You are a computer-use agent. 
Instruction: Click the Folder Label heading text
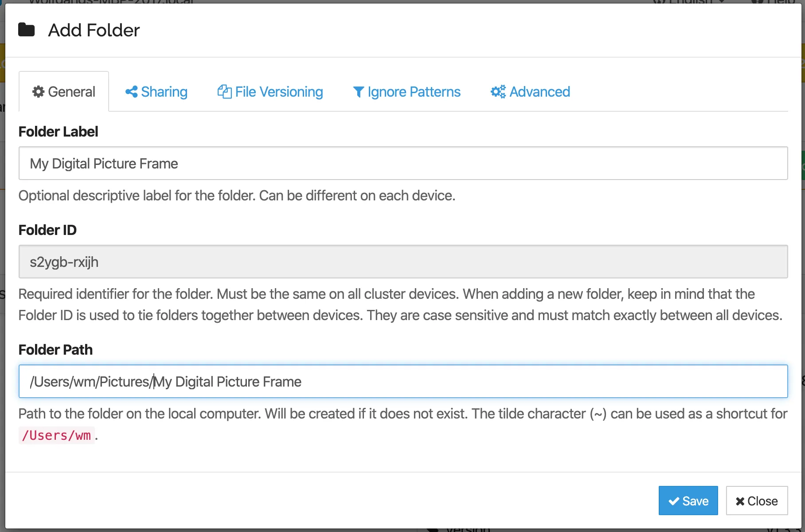[x=58, y=132]
